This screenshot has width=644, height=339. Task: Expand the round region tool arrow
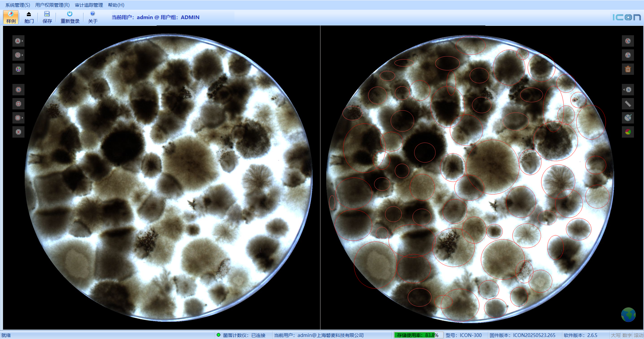[22, 118]
